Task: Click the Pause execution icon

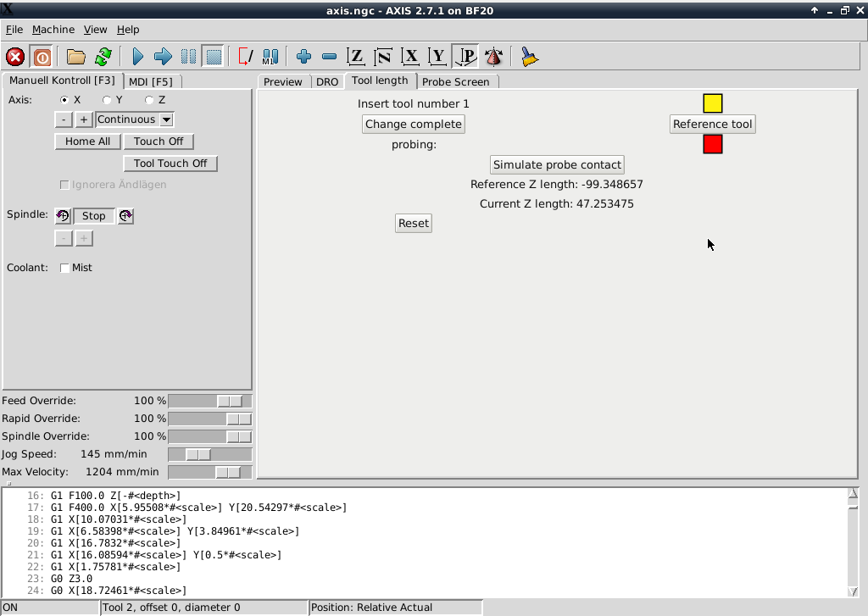Action: (187, 57)
